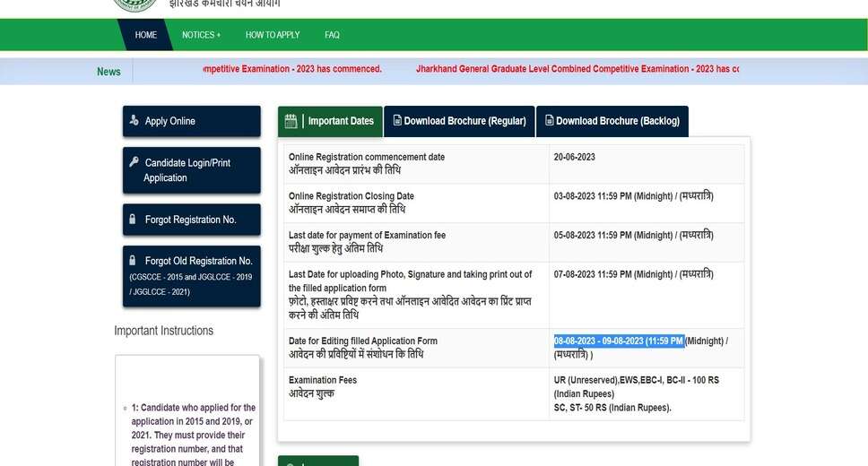Open Download Brochure (Regular) tab
868x466 pixels.
459,121
